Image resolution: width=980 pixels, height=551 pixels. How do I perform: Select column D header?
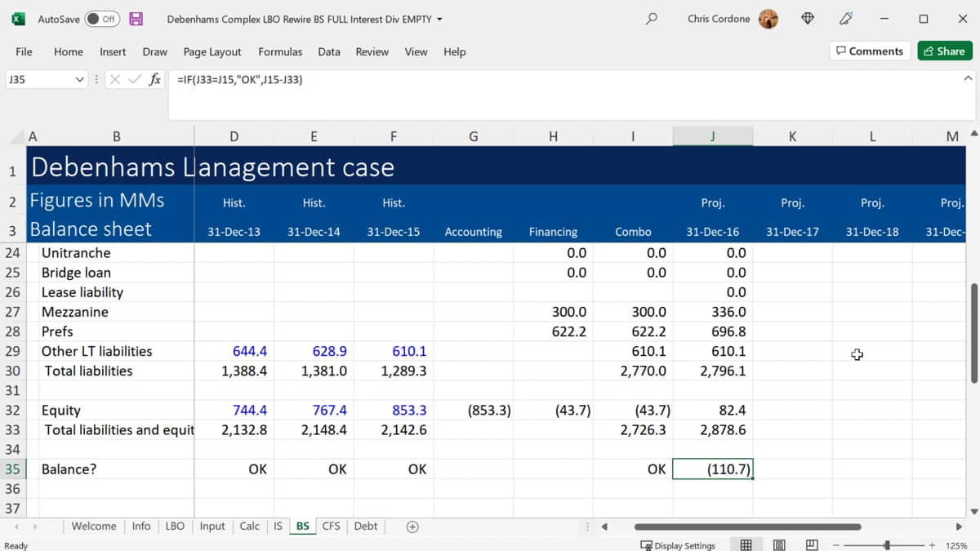pos(234,136)
